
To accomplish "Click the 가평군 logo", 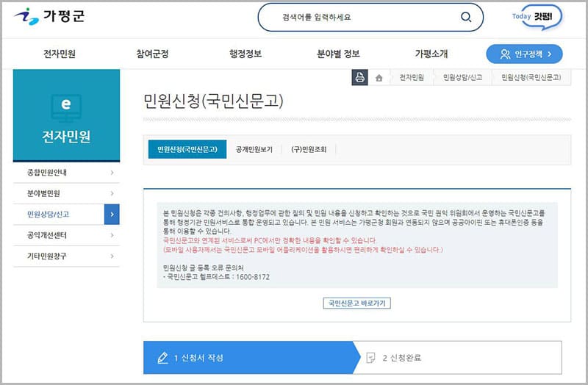I will click(50, 15).
